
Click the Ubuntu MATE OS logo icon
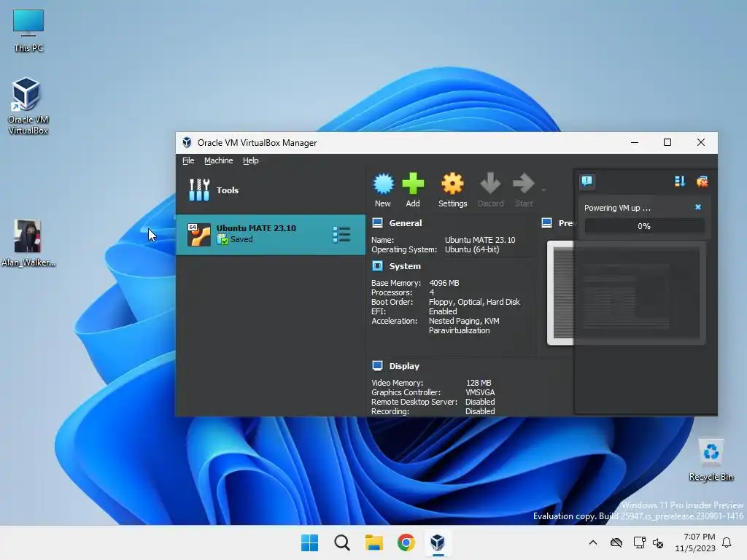tap(198, 234)
